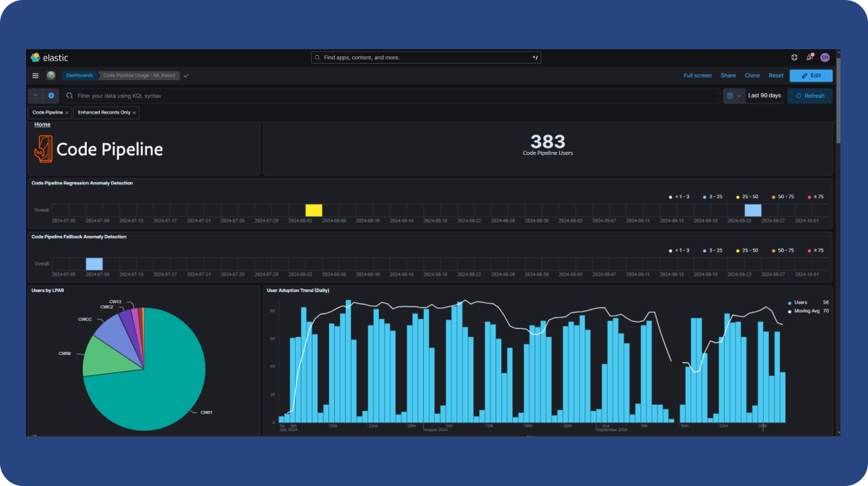Viewport: 868px width, 486px height.
Task: Click the Refresh button
Action: (809, 95)
